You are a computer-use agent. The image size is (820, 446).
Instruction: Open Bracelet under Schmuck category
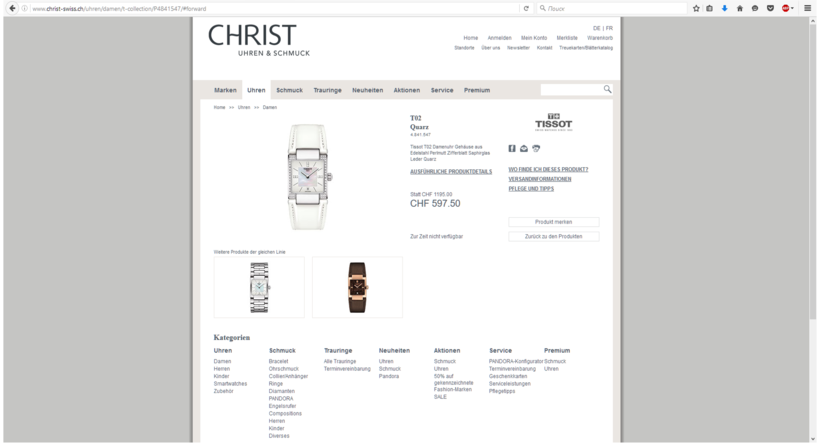tap(278, 362)
